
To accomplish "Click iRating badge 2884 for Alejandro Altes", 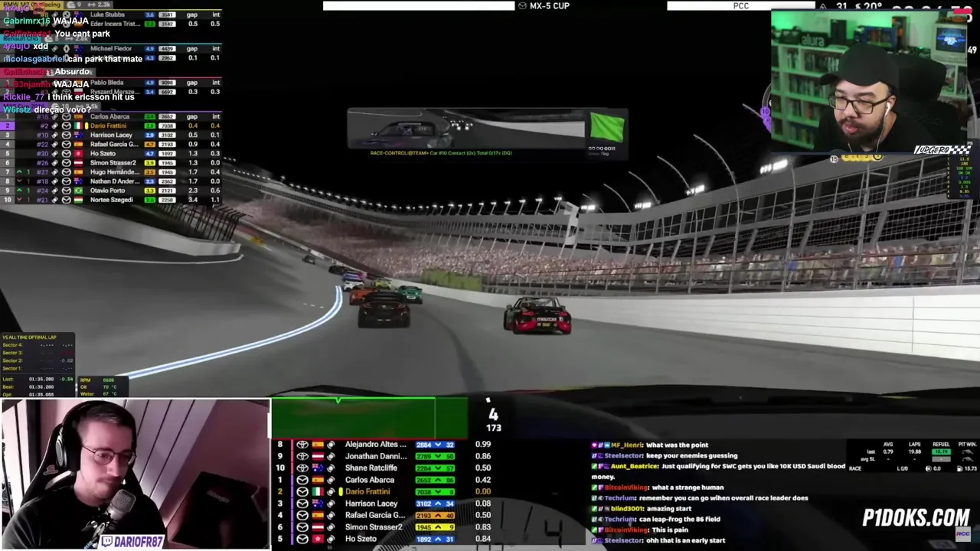I will click(435, 445).
